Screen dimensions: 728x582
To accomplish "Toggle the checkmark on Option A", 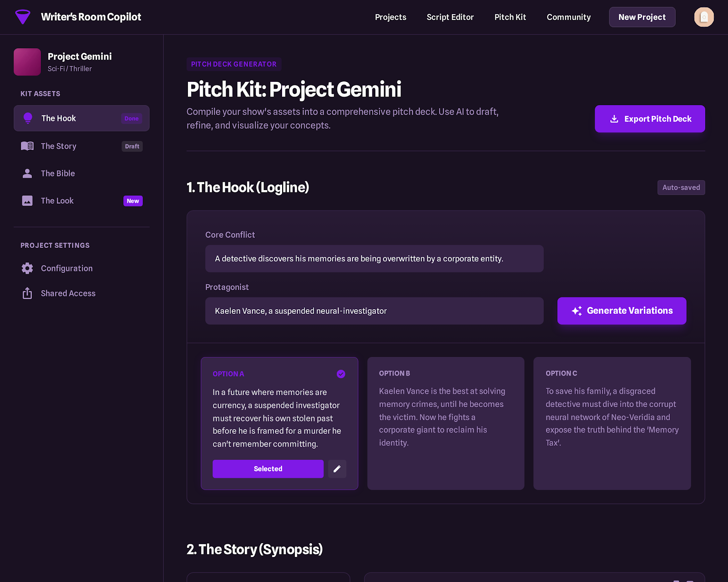I will point(341,374).
